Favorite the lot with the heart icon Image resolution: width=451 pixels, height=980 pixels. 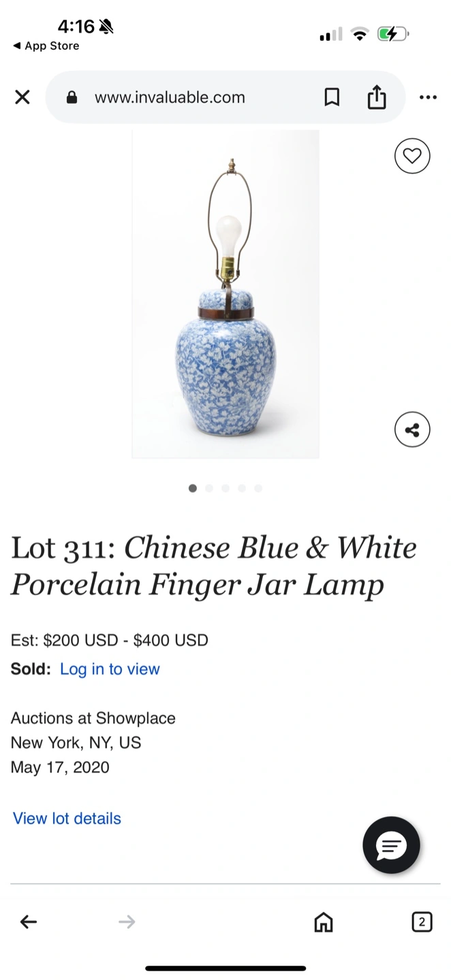[412, 156]
